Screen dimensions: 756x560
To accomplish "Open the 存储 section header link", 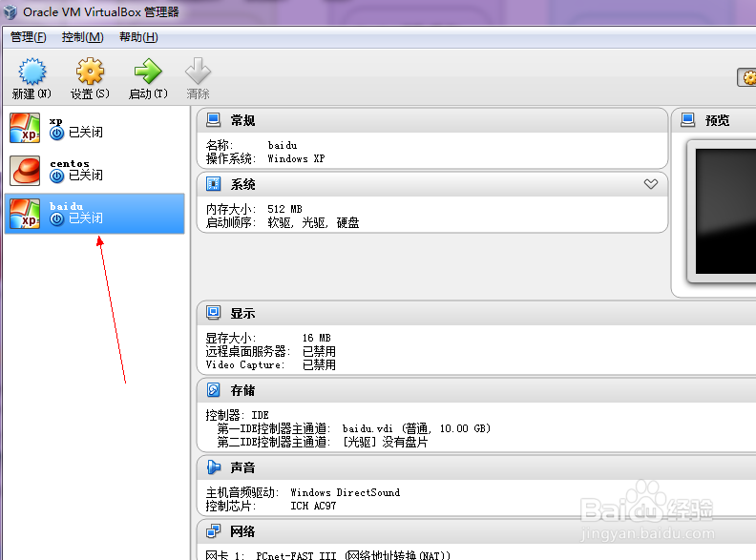I will click(242, 390).
